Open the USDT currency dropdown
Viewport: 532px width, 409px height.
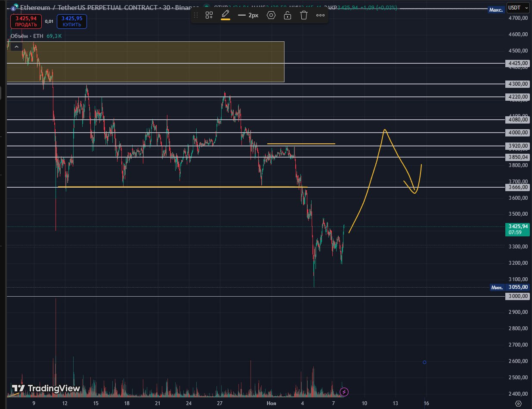point(518,7)
